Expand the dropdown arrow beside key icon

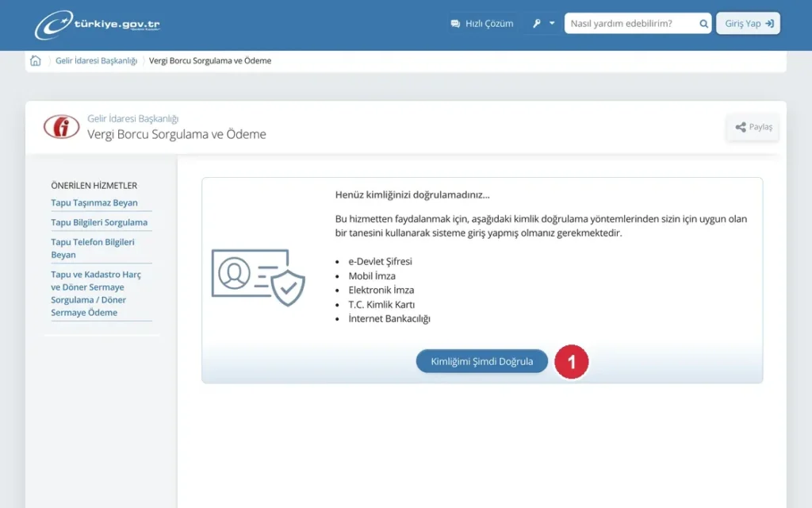[552, 23]
